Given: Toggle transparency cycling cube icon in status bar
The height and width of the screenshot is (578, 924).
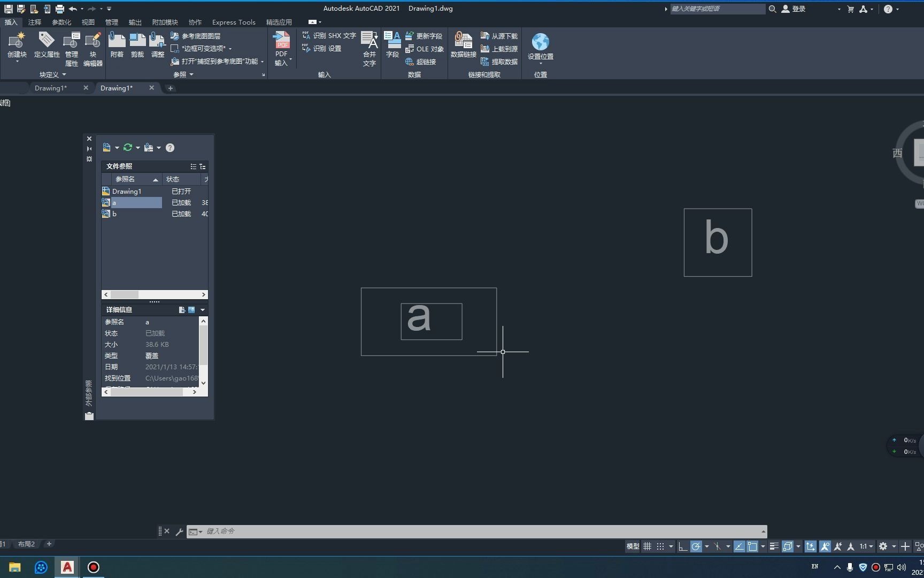Looking at the screenshot, I should tap(788, 546).
